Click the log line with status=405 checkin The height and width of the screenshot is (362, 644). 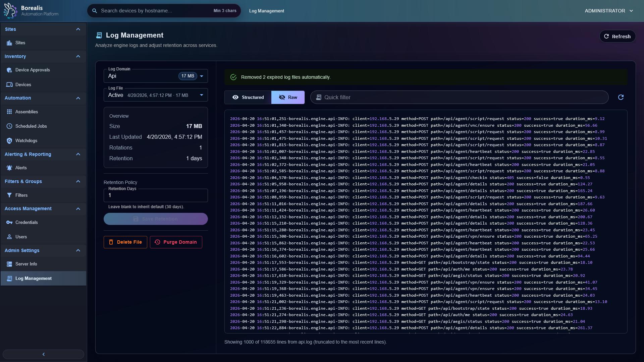pos(410,178)
